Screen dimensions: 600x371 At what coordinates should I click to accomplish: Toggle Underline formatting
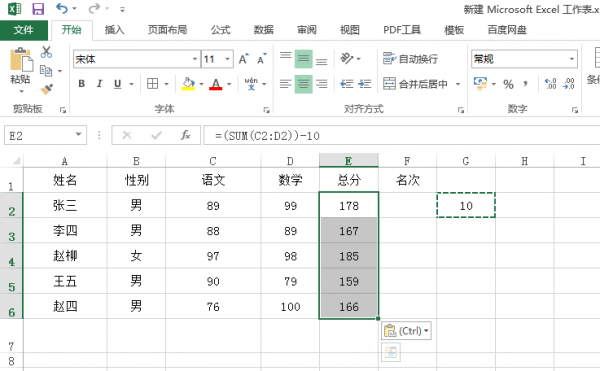click(x=118, y=84)
